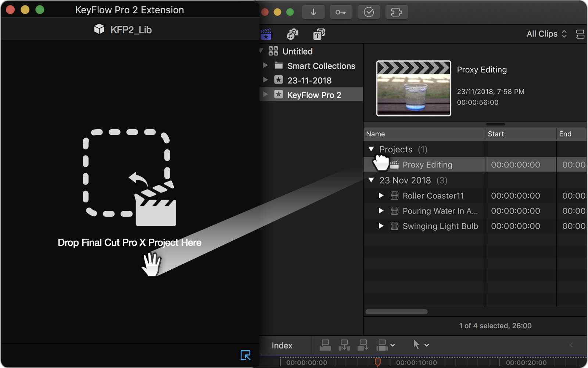Collapse the 23 Nov 2018 group
The width and height of the screenshot is (588, 368).
click(371, 180)
